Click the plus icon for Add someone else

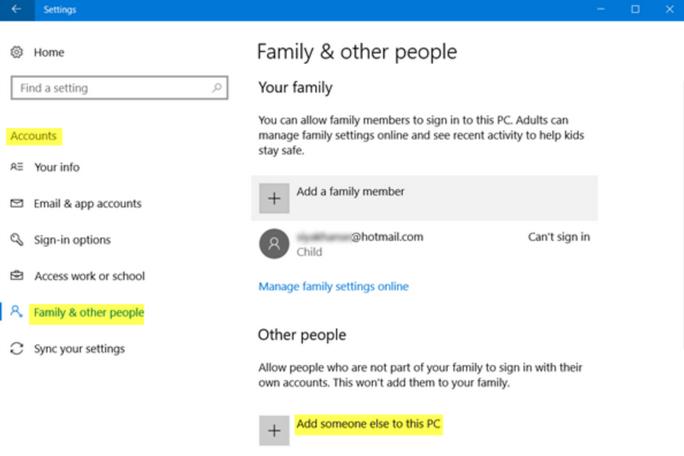pos(274,431)
